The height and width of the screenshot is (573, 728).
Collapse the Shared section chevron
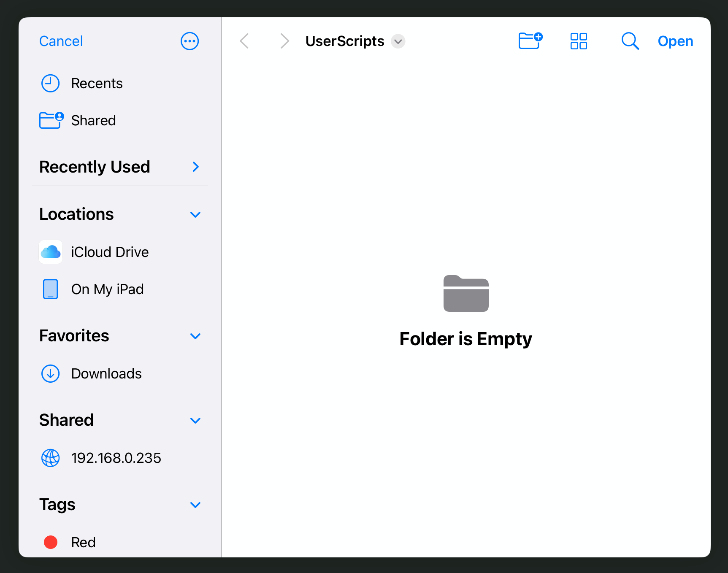(x=195, y=420)
